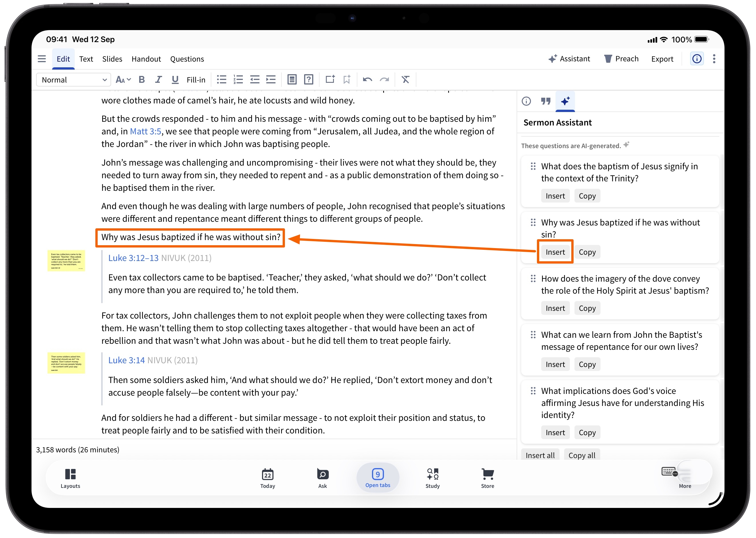Insert the dove imagery question
The width and height of the screenshot is (756, 538).
[555, 309]
